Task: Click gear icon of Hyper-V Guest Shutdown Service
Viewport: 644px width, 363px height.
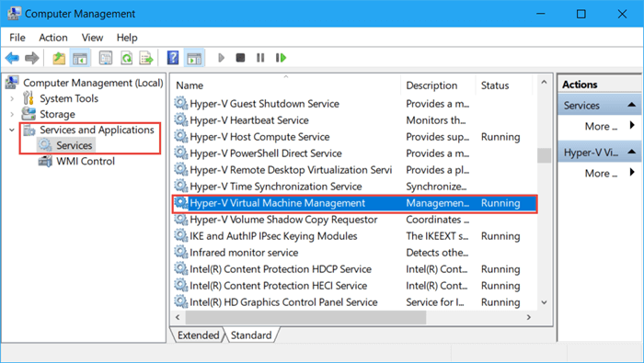Action: (180, 103)
